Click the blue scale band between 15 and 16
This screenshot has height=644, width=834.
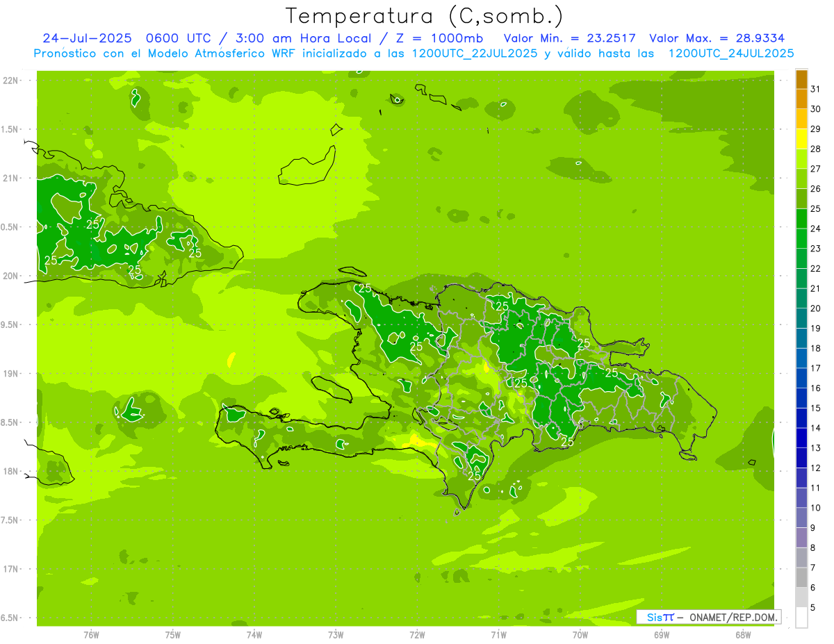(x=801, y=398)
